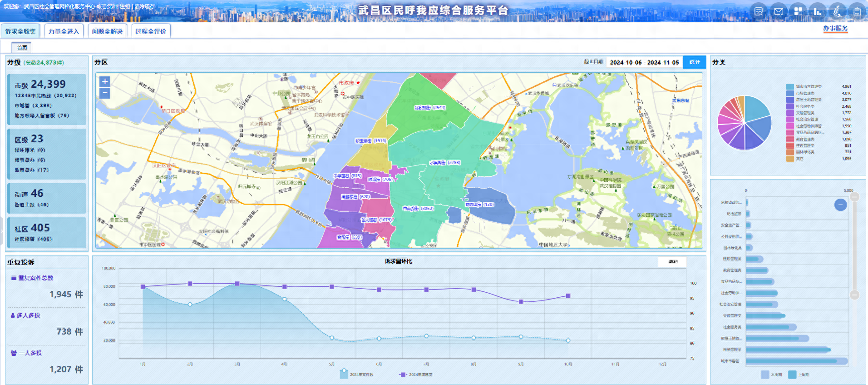The height and width of the screenshot is (385, 868).
Task: Select 积玉桥街 (1916) district label on map
Action: click(371, 141)
